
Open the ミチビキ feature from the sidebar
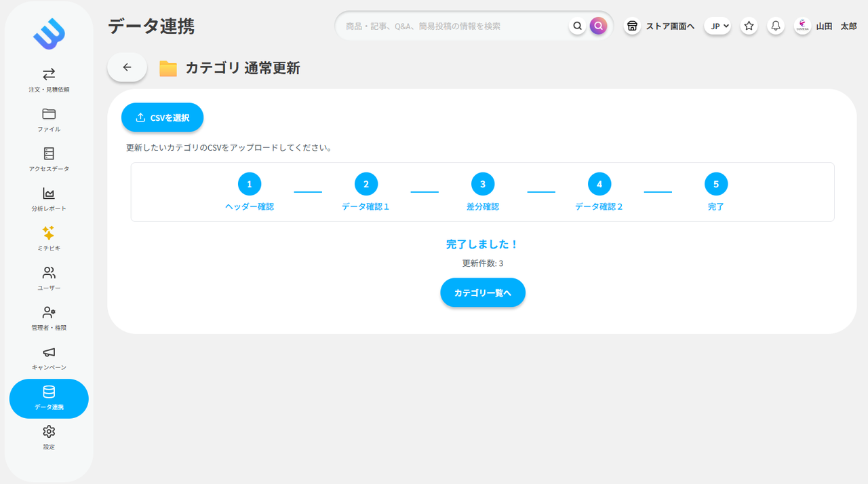click(x=48, y=236)
